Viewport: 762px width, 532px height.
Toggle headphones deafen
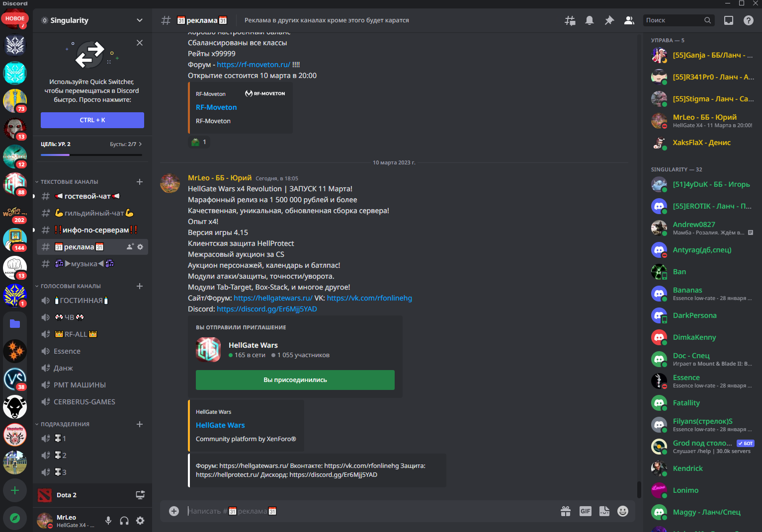click(x=124, y=521)
